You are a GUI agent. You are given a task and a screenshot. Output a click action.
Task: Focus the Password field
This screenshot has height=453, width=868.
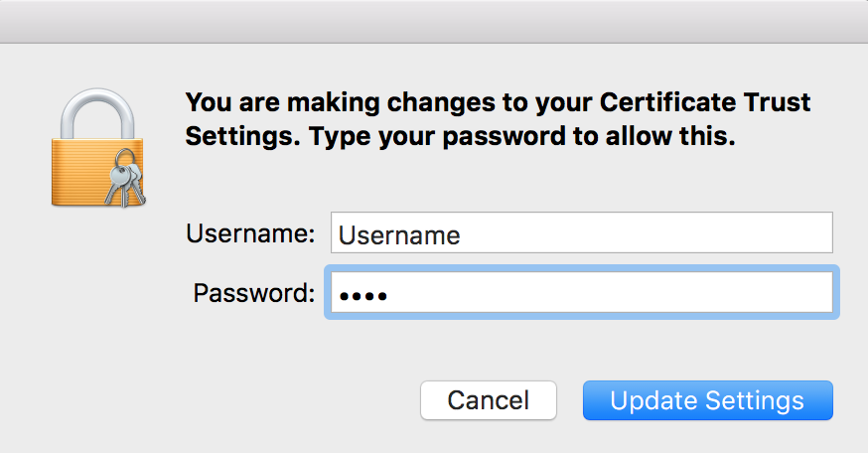coord(581,292)
